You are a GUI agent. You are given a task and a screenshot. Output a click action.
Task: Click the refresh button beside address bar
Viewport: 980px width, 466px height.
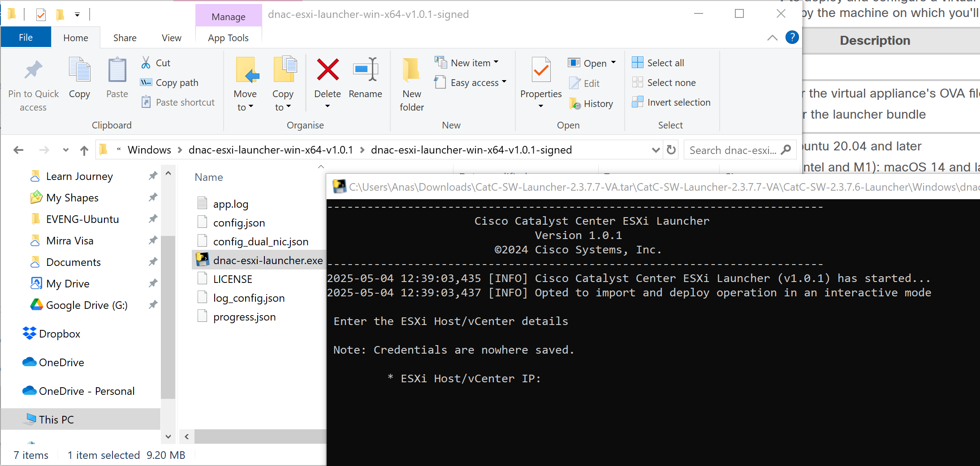coord(671,150)
